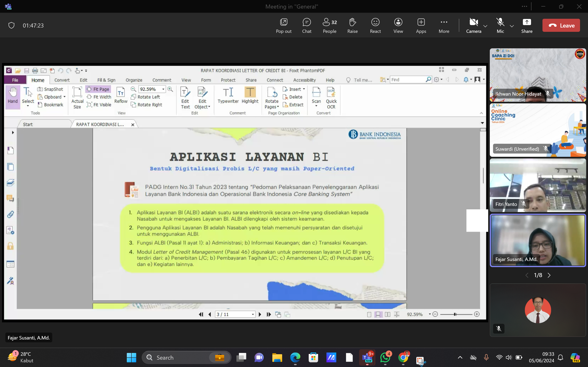Open the More actions menu
The width and height of the screenshot is (588, 367).
coord(444,25)
